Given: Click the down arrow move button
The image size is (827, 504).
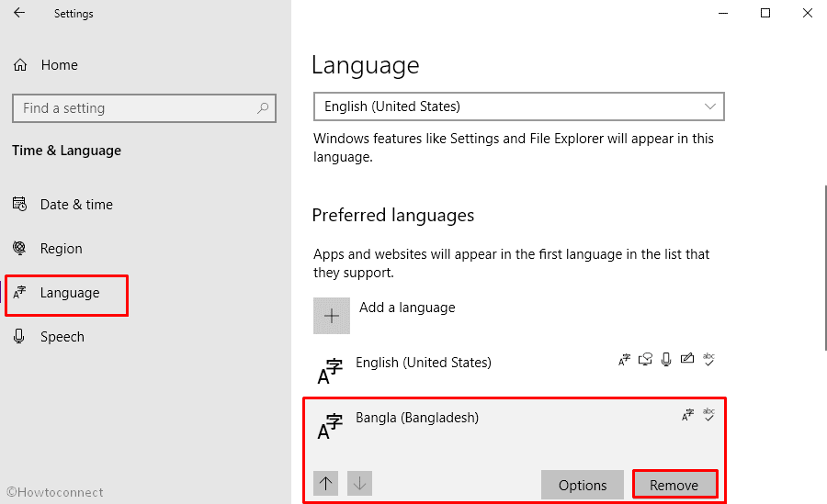Looking at the screenshot, I should 359,483.
